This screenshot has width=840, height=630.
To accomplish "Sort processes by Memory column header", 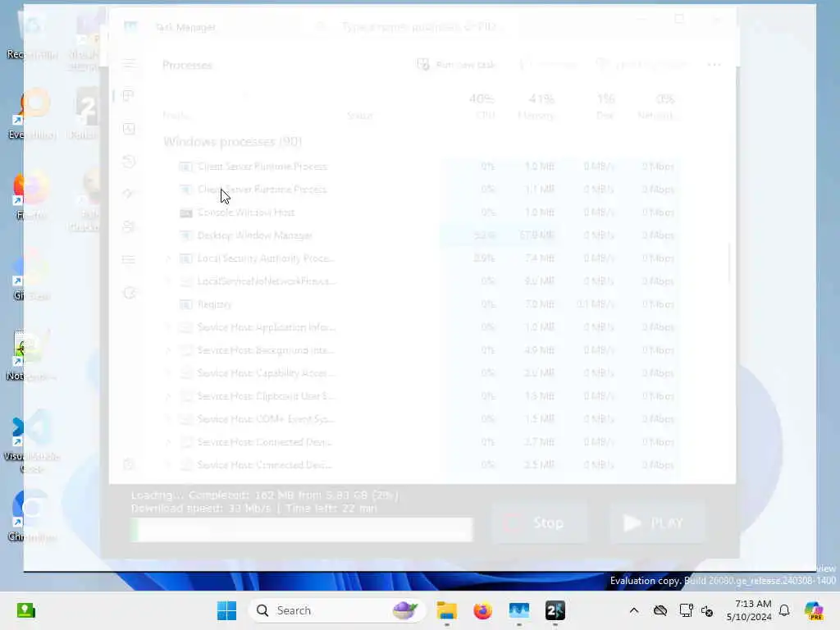I will pyautogui.click(x=536, y=106).
